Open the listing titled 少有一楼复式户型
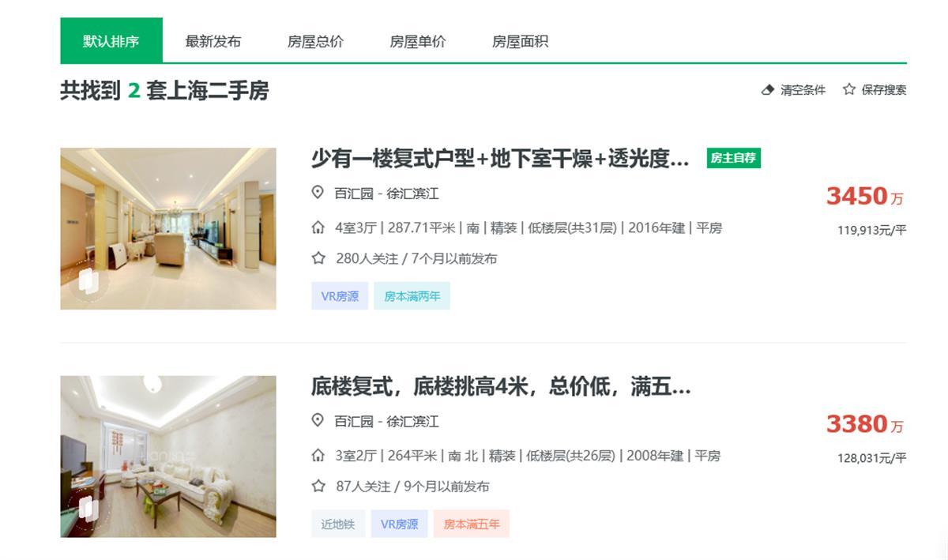 pyautogui.click(x=500, y=159)
